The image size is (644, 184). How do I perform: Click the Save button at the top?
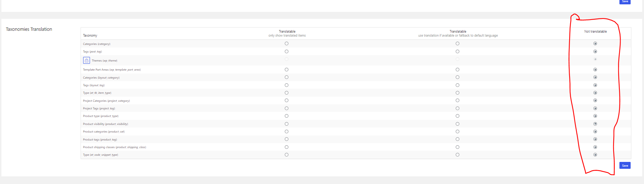click(x=625, y=2)
